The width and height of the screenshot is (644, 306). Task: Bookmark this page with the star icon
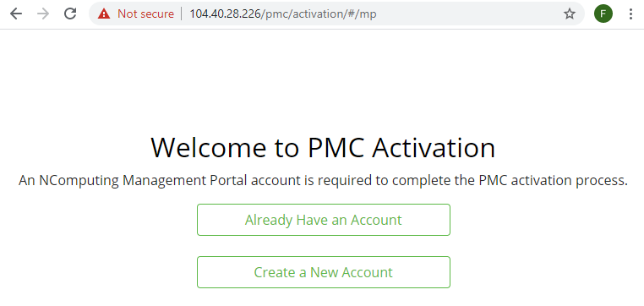570,14
